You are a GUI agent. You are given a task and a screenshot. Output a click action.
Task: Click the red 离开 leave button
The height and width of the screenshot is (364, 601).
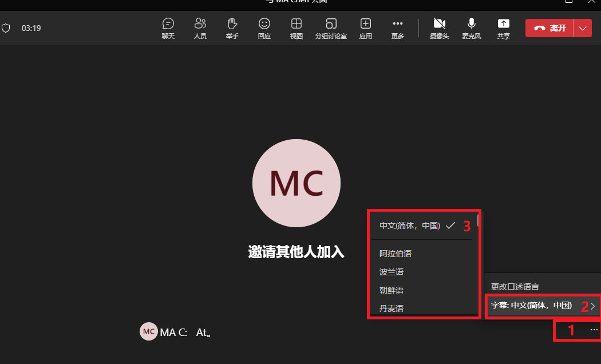pos(549,29)
